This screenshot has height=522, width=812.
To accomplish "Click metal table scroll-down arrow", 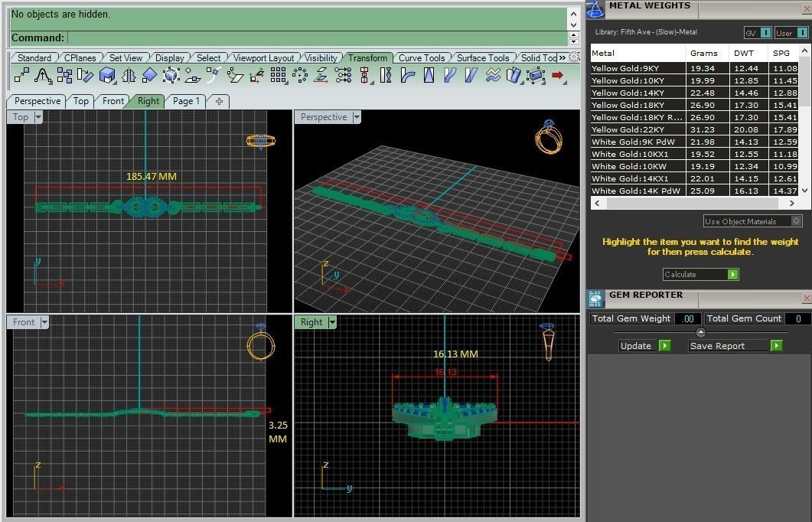I will 805,191.
